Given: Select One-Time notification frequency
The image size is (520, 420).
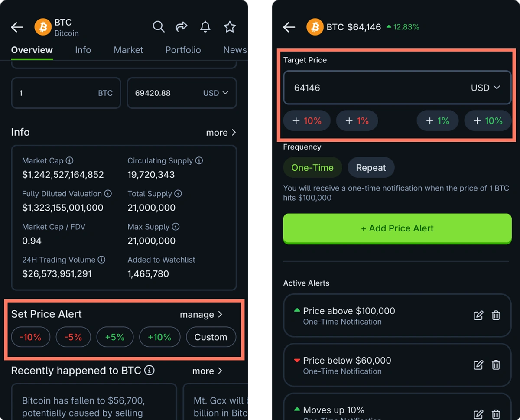Looking at the screenshot, I should pyautogui.click(x=312, y=167).
